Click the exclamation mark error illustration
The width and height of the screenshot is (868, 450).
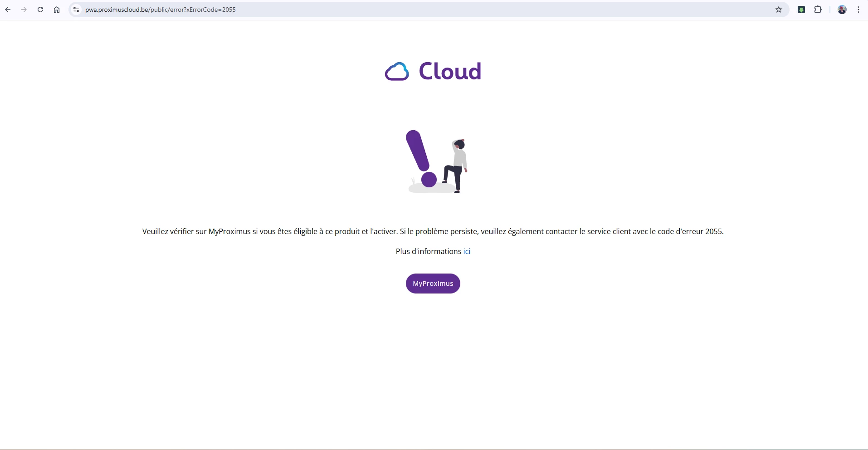pyautogui.click(x=436, y=161)
